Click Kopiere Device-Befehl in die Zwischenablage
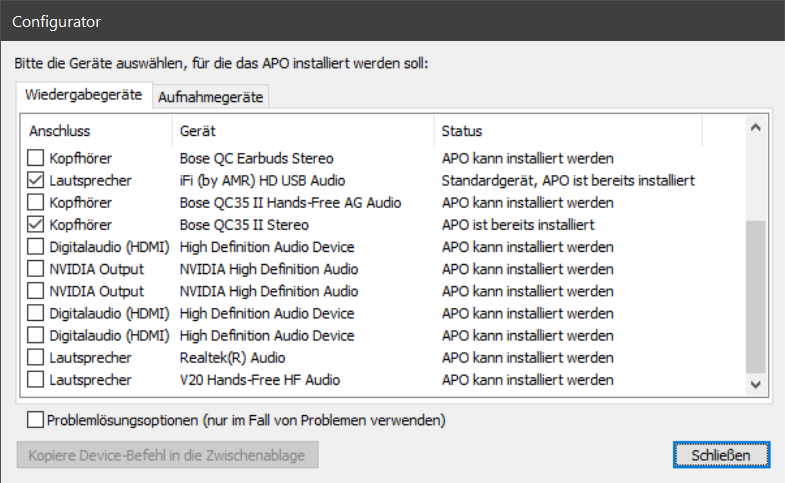Screen dimensions: 785x483 pos(167,455)
